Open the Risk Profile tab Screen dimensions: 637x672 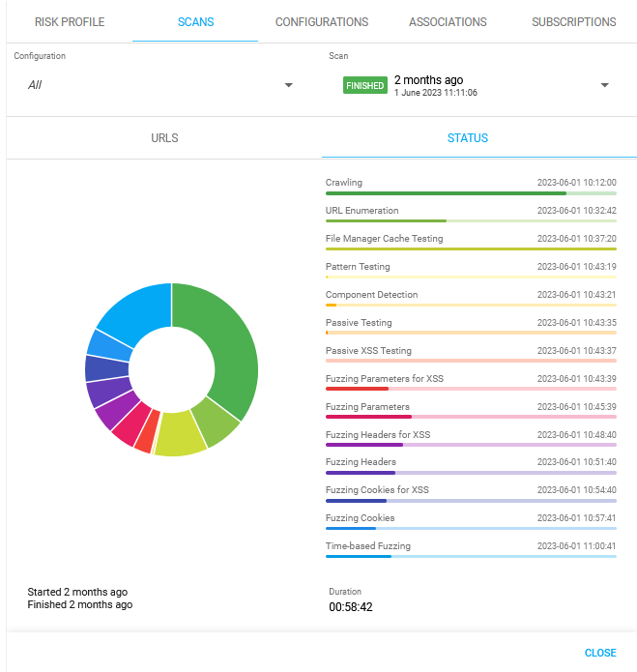pyautogui.click(x=70, y=21)
